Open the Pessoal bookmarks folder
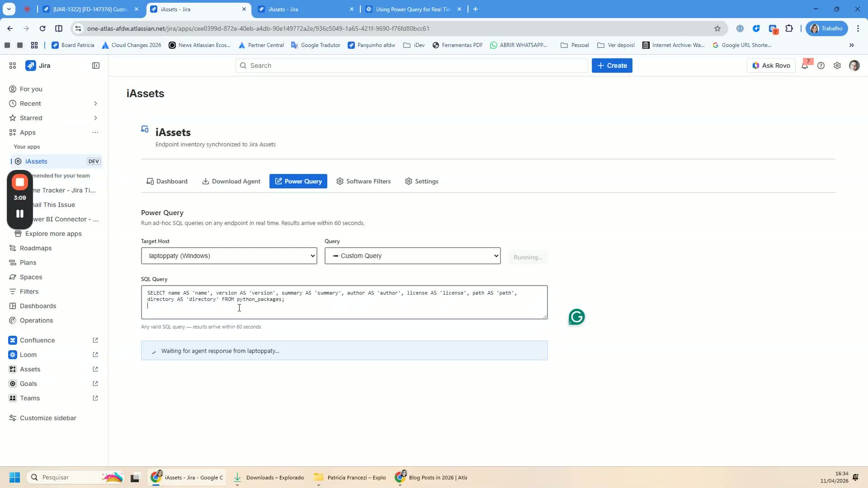868x488 pixels. (x=575, y=45)
